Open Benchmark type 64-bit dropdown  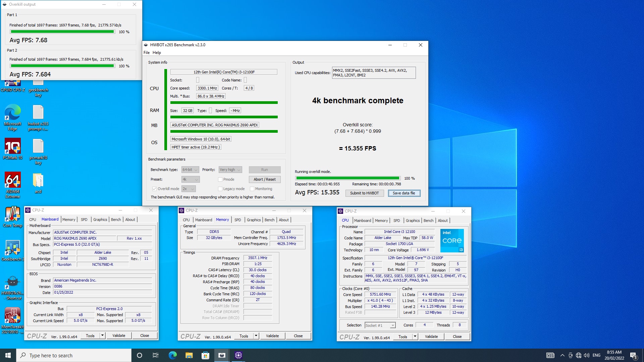tap(190, 170)
